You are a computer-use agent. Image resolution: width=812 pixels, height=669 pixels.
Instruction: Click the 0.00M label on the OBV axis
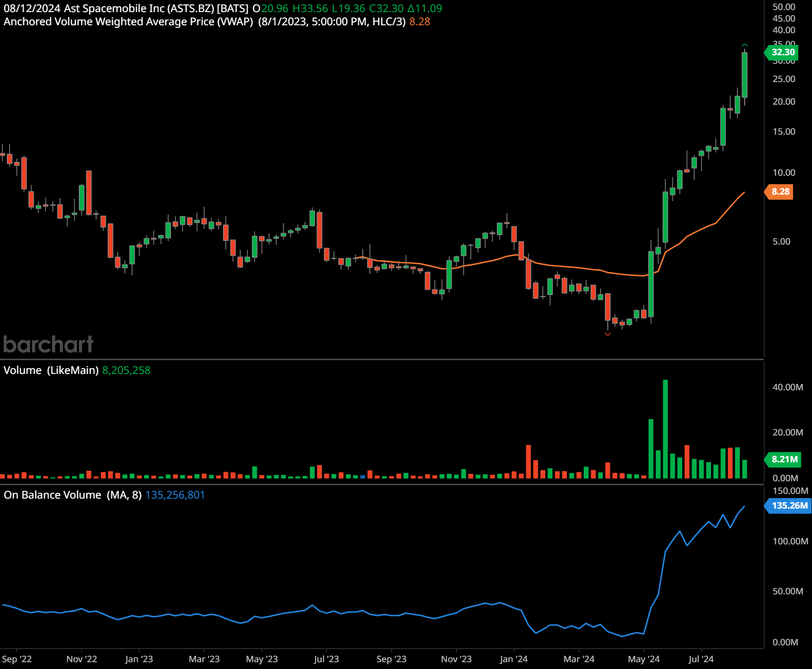[785, 642]
